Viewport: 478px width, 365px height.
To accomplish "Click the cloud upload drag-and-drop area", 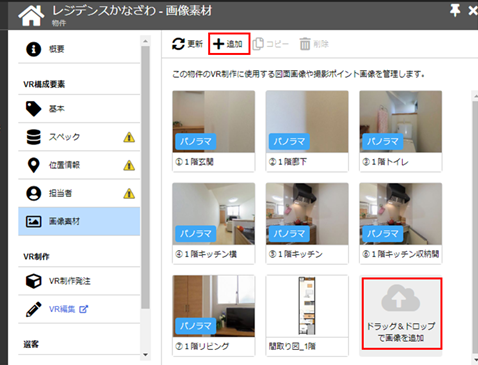I will (402, 314).
